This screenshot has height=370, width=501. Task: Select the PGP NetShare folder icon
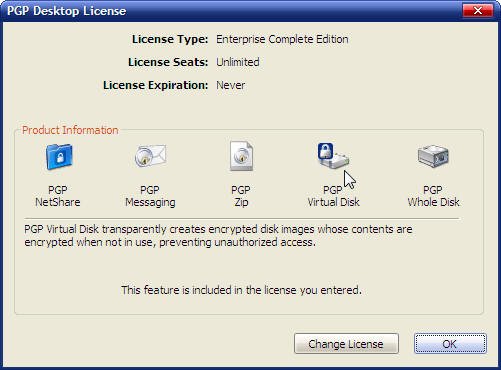pyautogui.click(x=59, y=157)
